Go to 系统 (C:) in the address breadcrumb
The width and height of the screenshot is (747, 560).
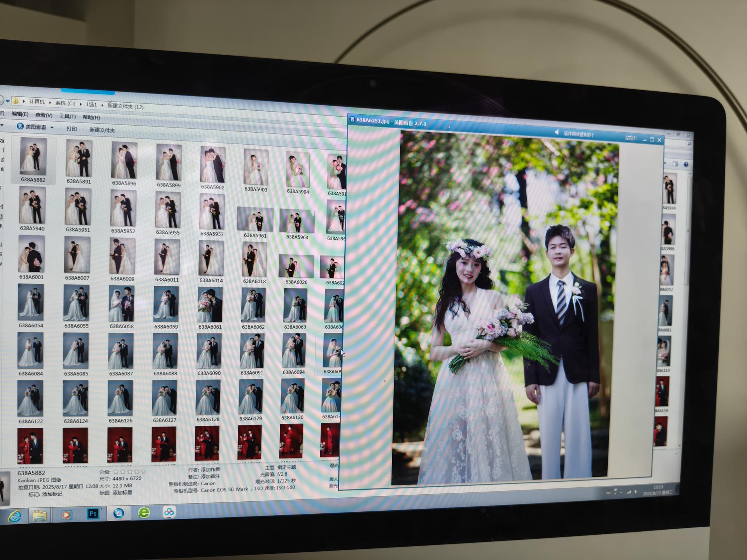tap(65, 103)
